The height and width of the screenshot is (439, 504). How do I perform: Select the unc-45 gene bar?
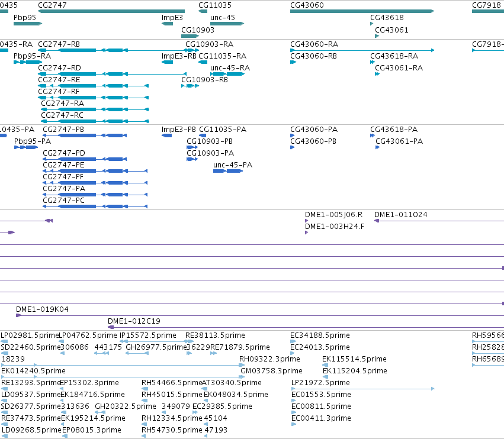coord(227,24)
